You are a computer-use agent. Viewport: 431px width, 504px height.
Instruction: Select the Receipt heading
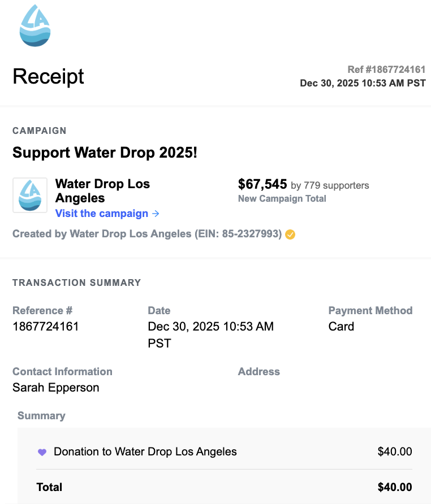pyautogui.click(x=49, y=76)
